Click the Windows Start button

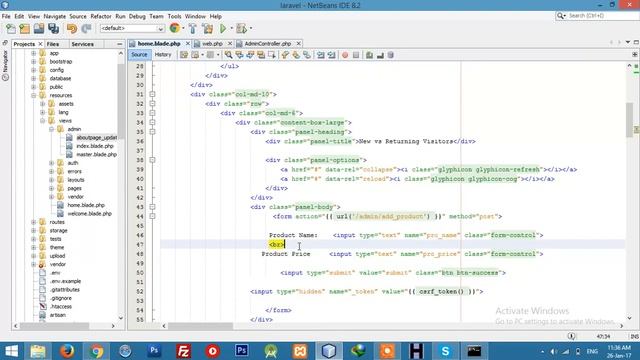click(x=11, y=351)
